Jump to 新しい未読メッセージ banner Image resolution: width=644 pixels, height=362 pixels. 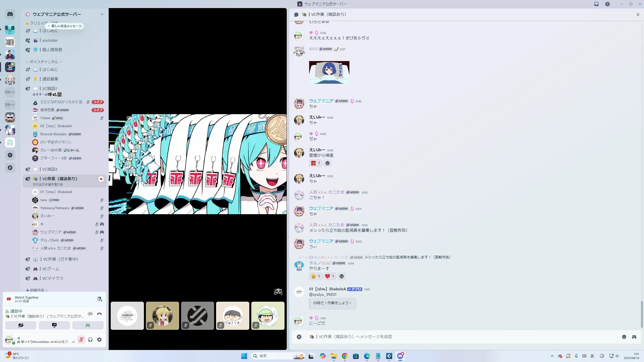65,26
